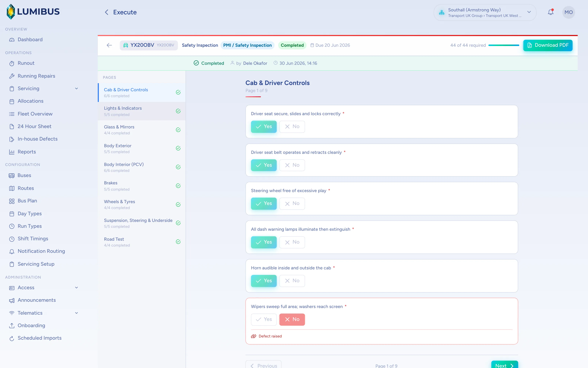The image size is (588, 368).
Task: Select Yes for wipers sweep full area
Action: [x=264, y=319]
